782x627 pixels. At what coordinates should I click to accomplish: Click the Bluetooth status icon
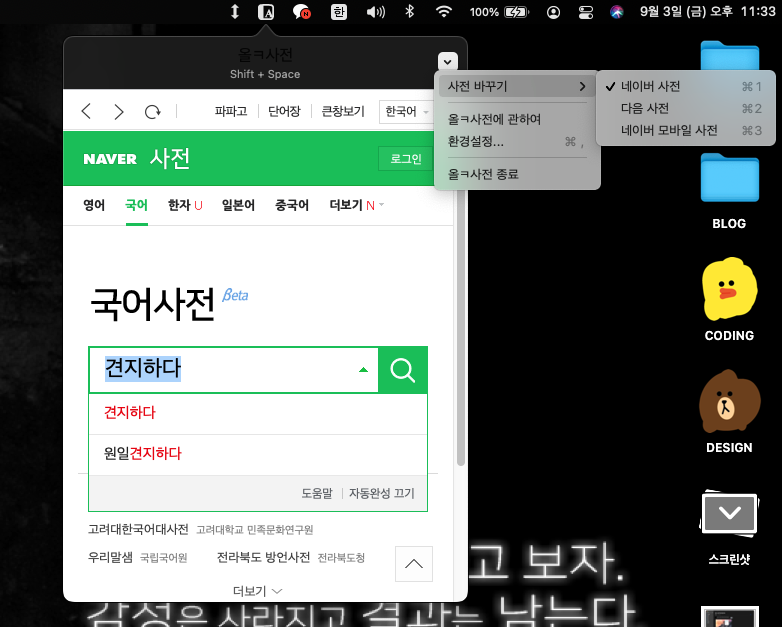[x=409, y=11]
